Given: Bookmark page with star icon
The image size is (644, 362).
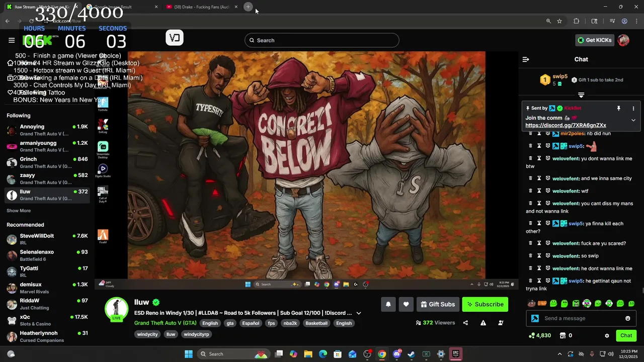Looking at the screenshot, I should [x=559, y=21].
